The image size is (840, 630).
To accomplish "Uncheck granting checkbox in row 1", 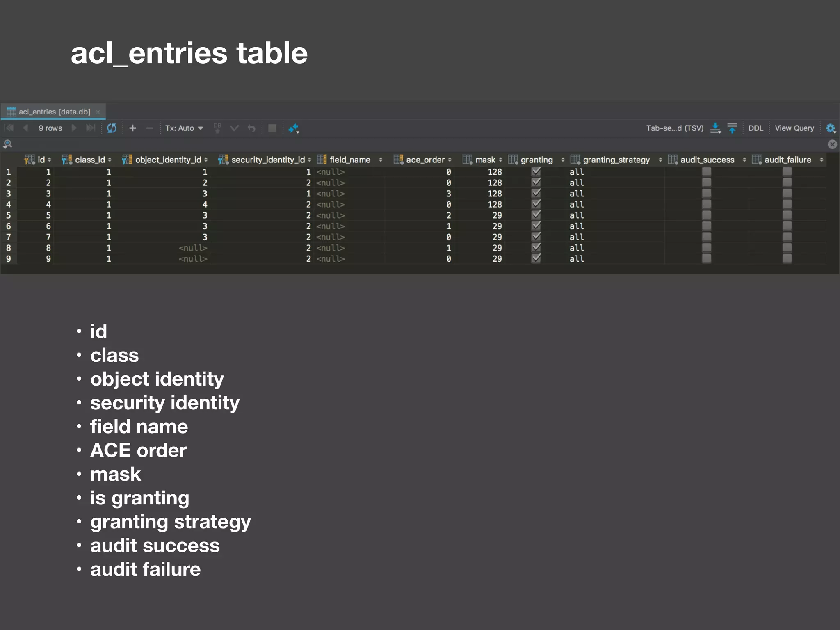I will (536, 171).
